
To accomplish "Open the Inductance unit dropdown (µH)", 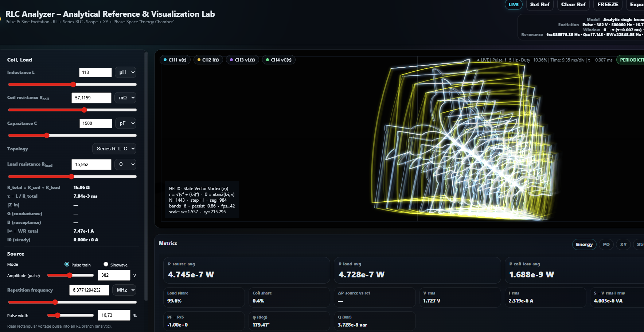I will coord(125,72).
